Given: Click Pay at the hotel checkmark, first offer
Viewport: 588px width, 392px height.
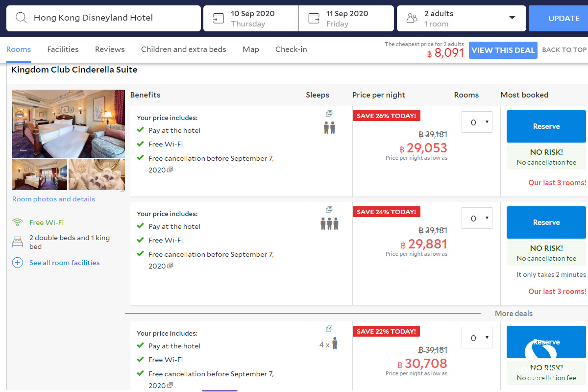Looking at the screenshot, I should coord(140,130).
